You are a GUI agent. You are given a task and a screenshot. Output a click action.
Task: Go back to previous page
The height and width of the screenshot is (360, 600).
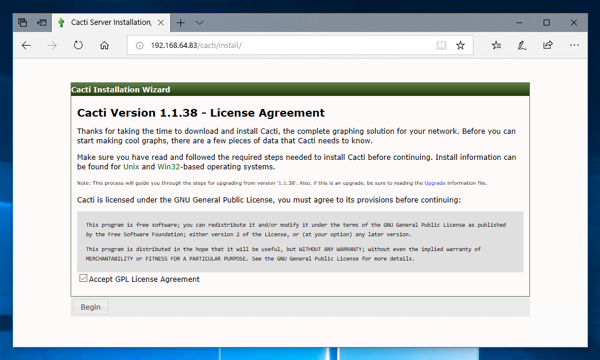pyautogui.click(x=26, y=46)
